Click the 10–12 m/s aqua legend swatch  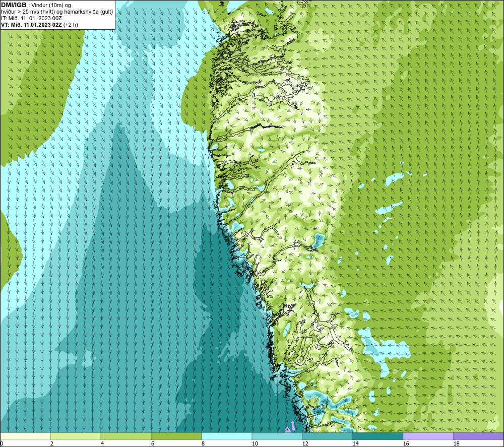[277, 436]
